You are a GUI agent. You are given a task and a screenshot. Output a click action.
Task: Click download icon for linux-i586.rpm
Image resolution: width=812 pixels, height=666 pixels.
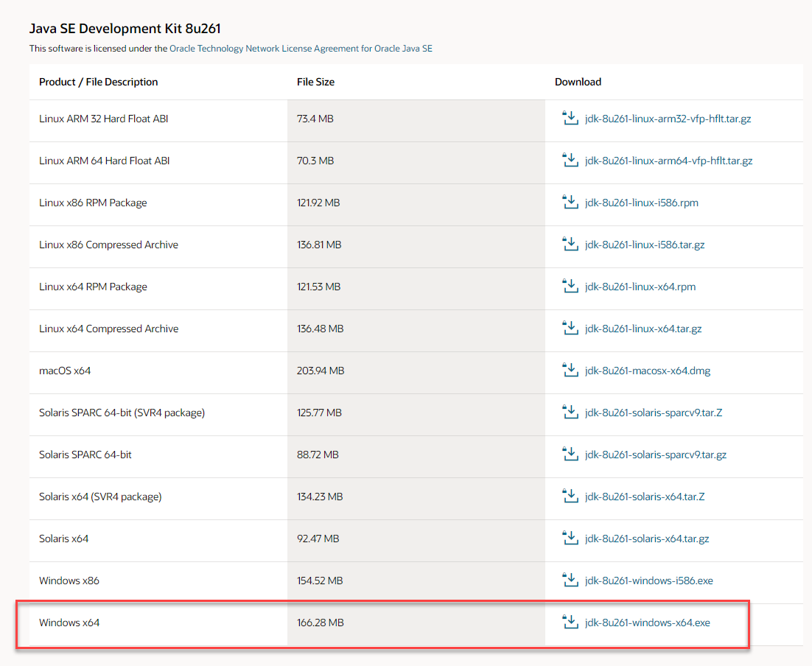point(570,202)
